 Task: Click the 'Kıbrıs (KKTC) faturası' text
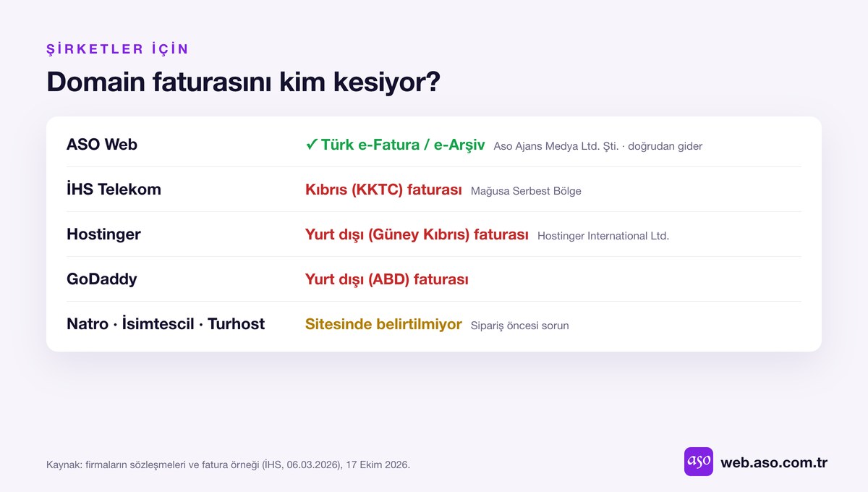coord(383,190)
